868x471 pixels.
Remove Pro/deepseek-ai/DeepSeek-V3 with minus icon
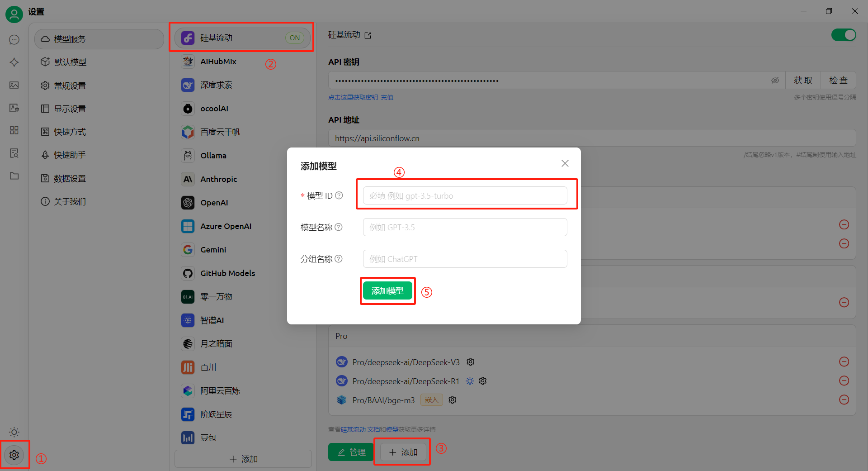coord(844,362)
